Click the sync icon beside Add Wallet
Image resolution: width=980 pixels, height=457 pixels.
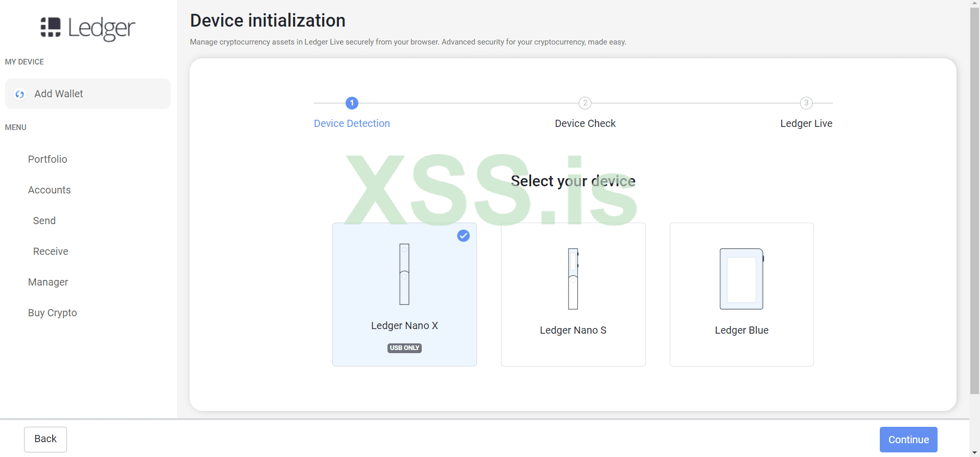click(x=20, y=94)
